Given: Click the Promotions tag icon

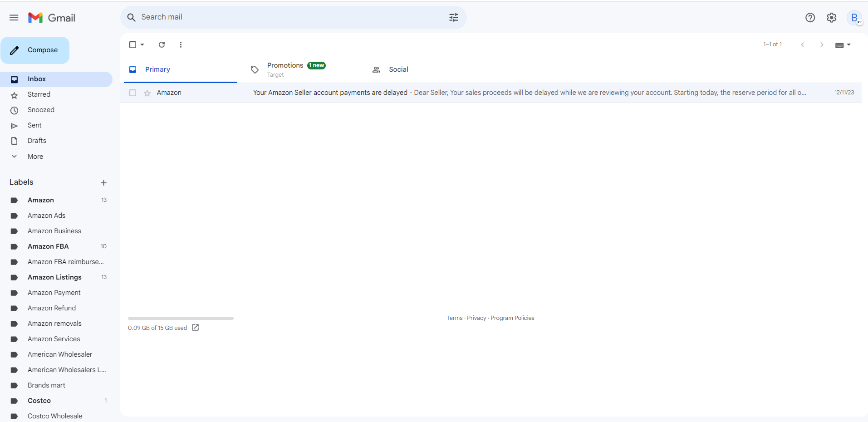Looking at the screenshot, I should click(x=255, y=69).
